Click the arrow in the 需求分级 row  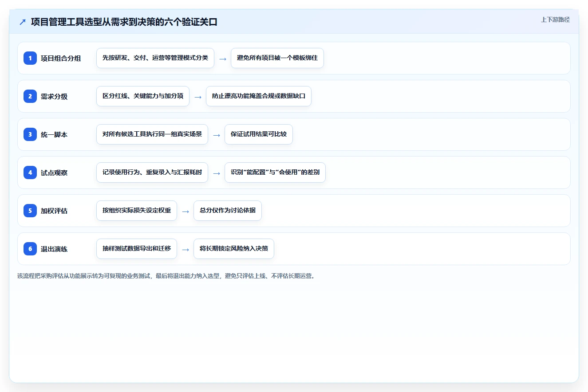(x=198, y=97)
